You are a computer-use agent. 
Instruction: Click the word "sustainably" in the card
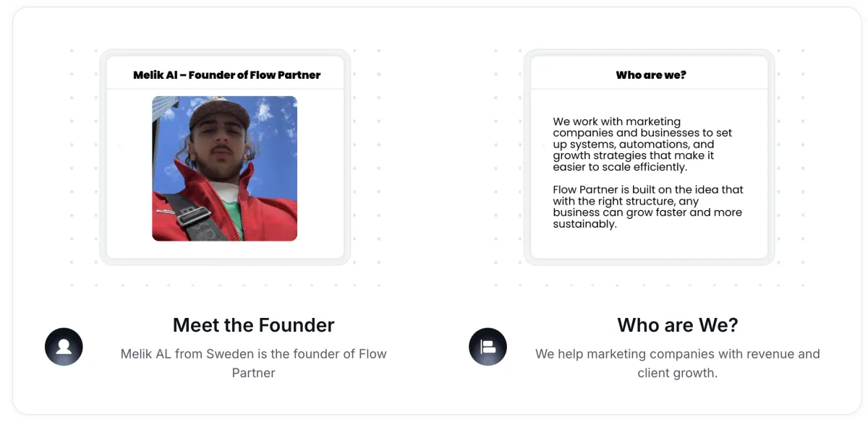[583, 224]
